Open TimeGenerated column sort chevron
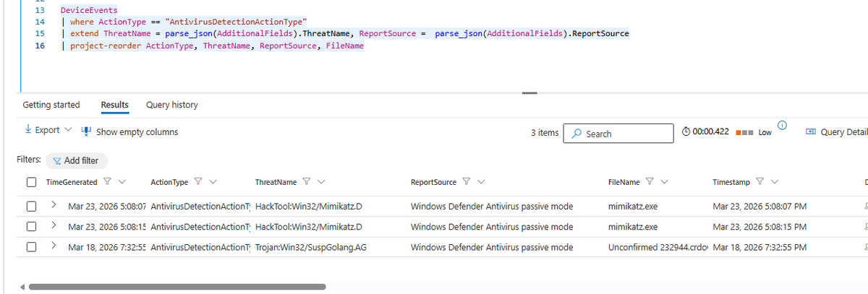This screenshot has height=294, width=868. 122,182
